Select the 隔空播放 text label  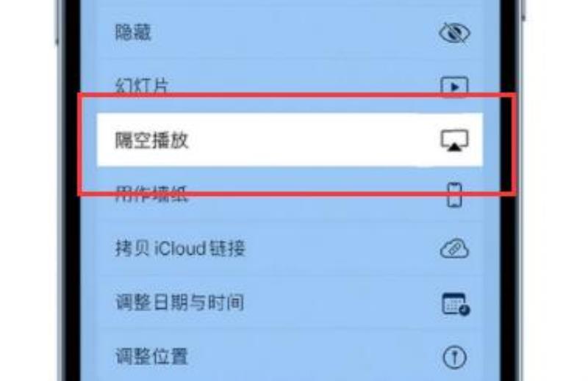click(151, 140)
